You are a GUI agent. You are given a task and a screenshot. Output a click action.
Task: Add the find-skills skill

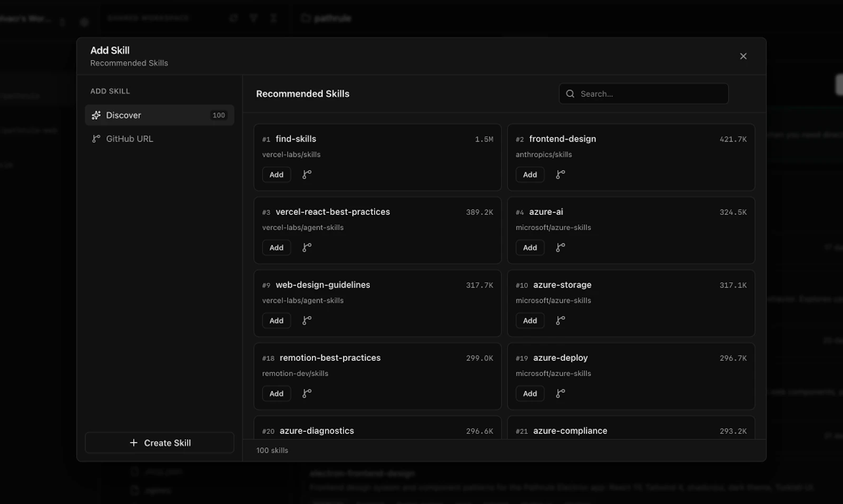[277, 174]
